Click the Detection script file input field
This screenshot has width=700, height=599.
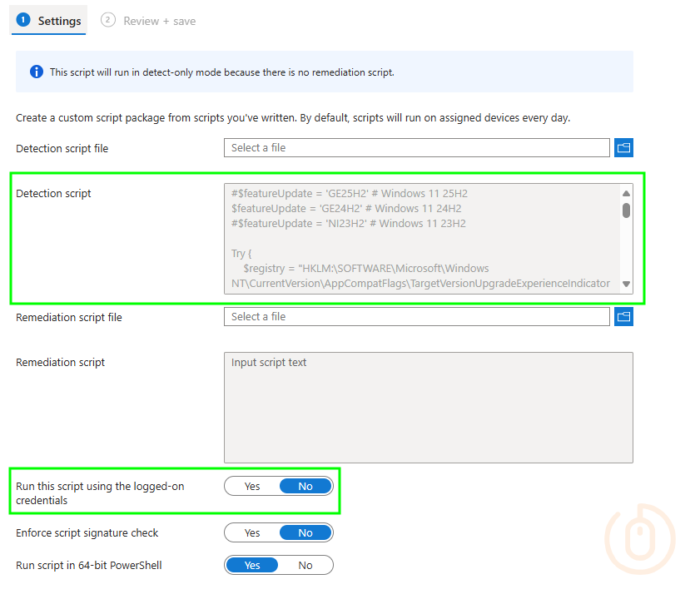[416, 148]
